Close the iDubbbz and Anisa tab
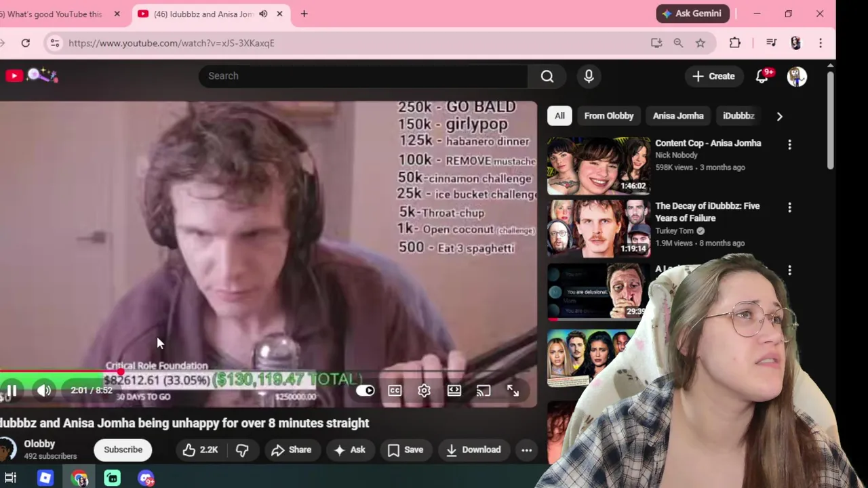Image resolution: width=868 pixels, height=488 pixels. [279, 14]
